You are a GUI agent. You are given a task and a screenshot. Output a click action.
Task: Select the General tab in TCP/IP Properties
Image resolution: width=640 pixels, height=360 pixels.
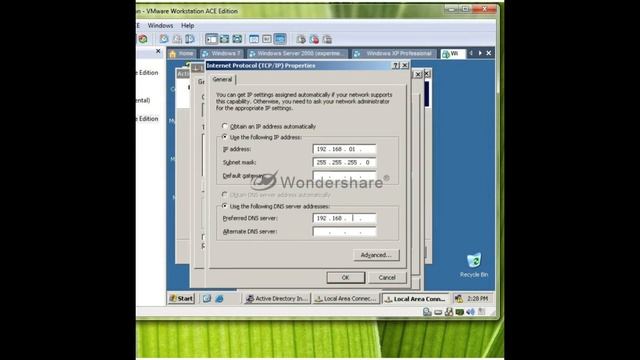click(222, 80)
